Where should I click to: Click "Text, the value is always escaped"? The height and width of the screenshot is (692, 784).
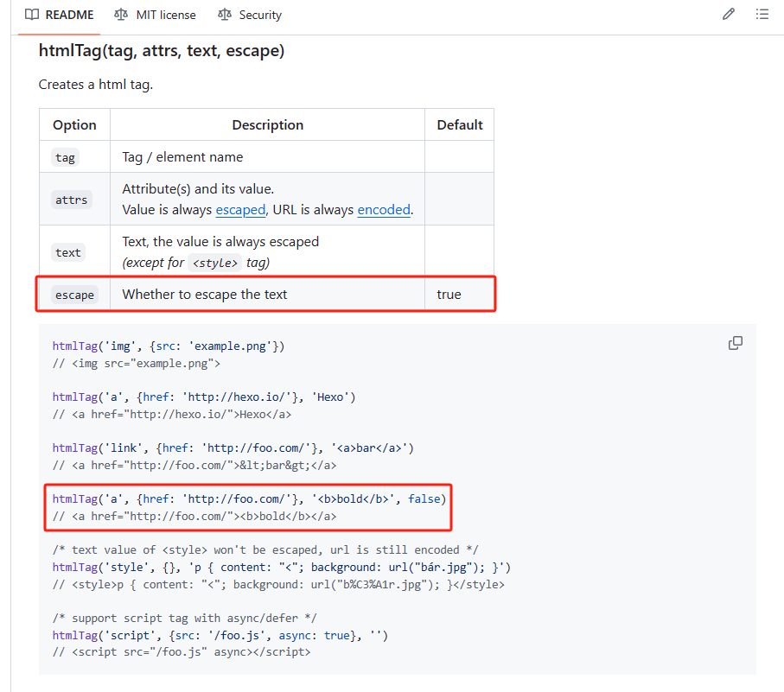pos(220,242)
